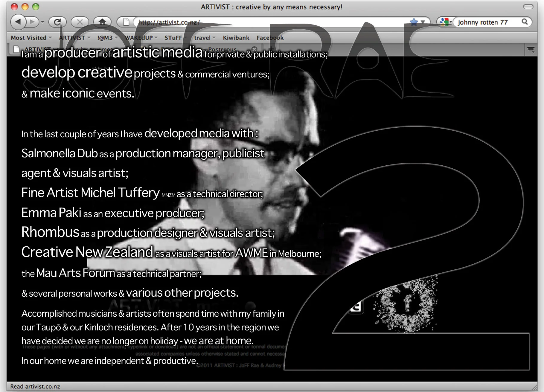The image size is (544, 392).
Task: Open the STuFF bookmarks folder
Action: (175, 38)
